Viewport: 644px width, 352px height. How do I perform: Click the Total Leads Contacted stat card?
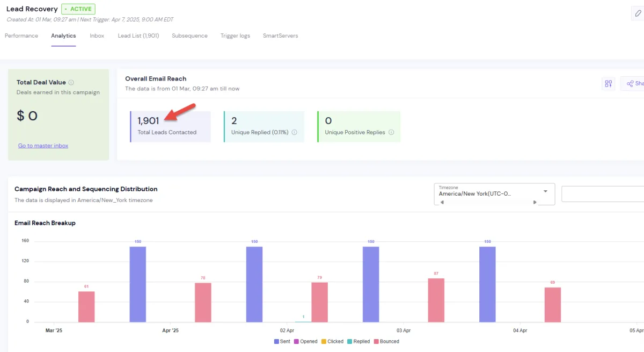pyautogui.click(x=170, y=127)
